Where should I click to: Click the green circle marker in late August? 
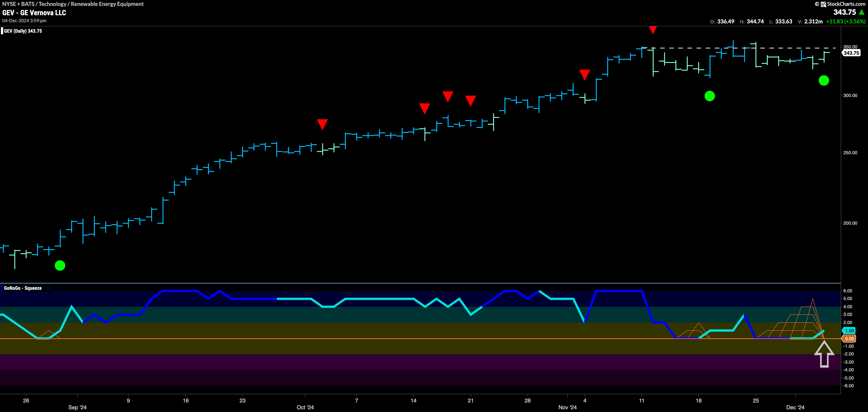click(x=60, y=266)
